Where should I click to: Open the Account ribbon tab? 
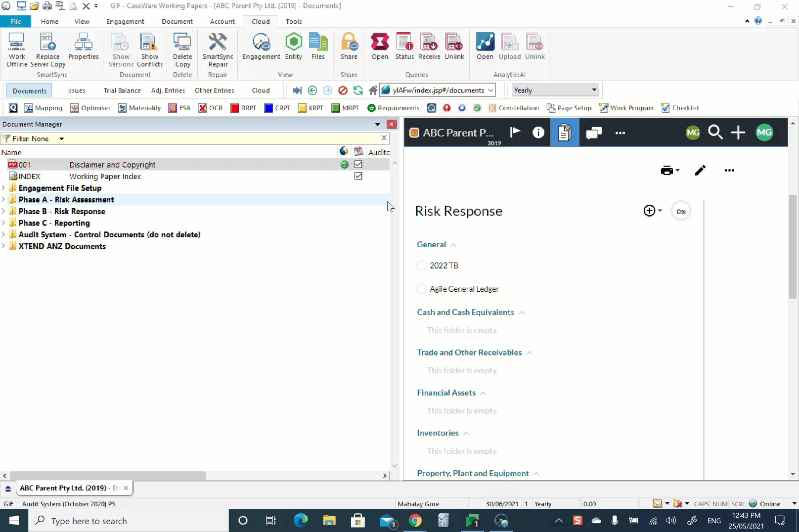click(222, 22)
